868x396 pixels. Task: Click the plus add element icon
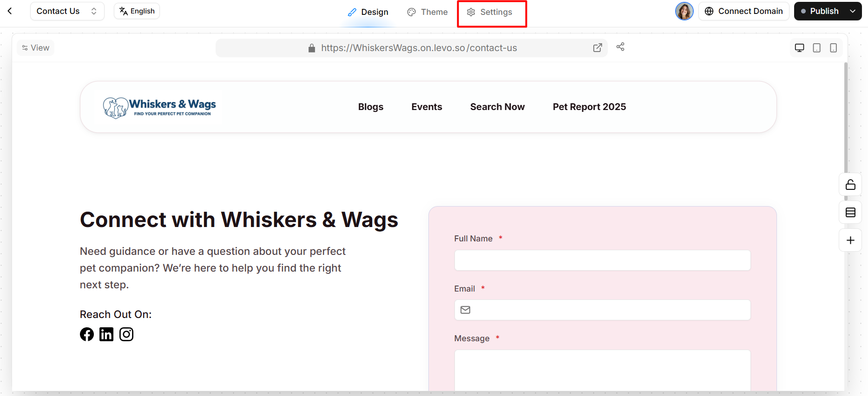click(x=850, y=240)
